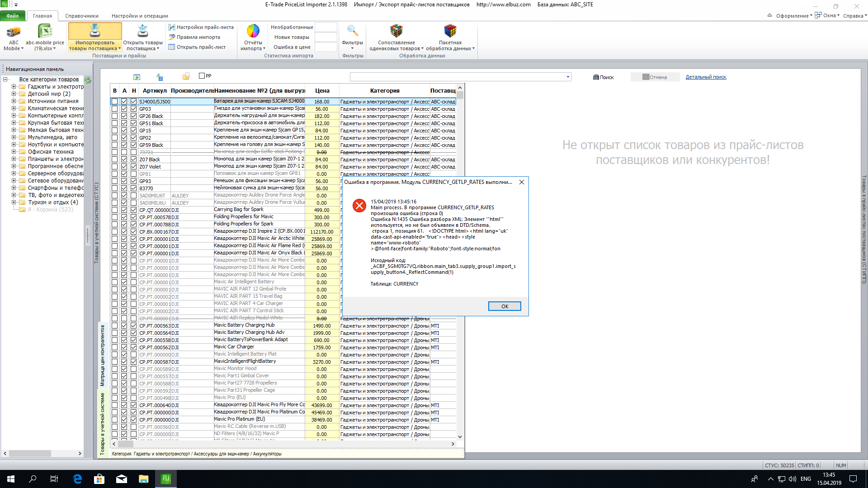Image resolution: width=868 pixels, height=488 pixels.
Task: Toggle column А checkbox for GP03 row
Action: pos(124,109)
